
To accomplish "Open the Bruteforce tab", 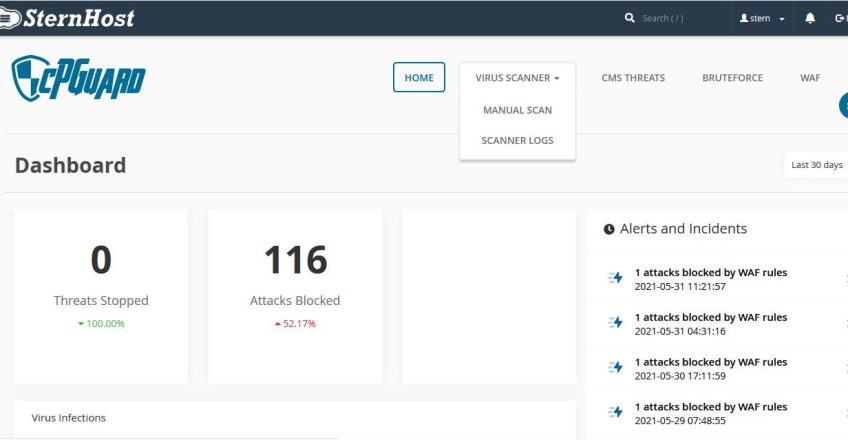I will coord(732,77).
